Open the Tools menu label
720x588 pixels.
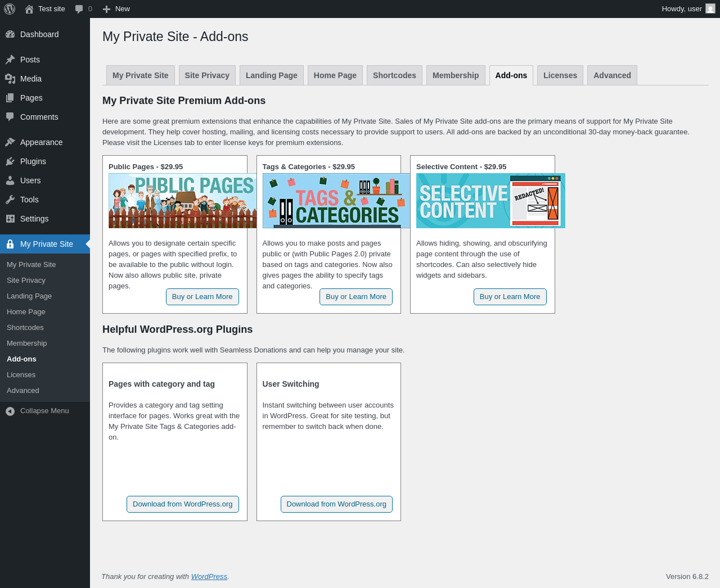29,200
